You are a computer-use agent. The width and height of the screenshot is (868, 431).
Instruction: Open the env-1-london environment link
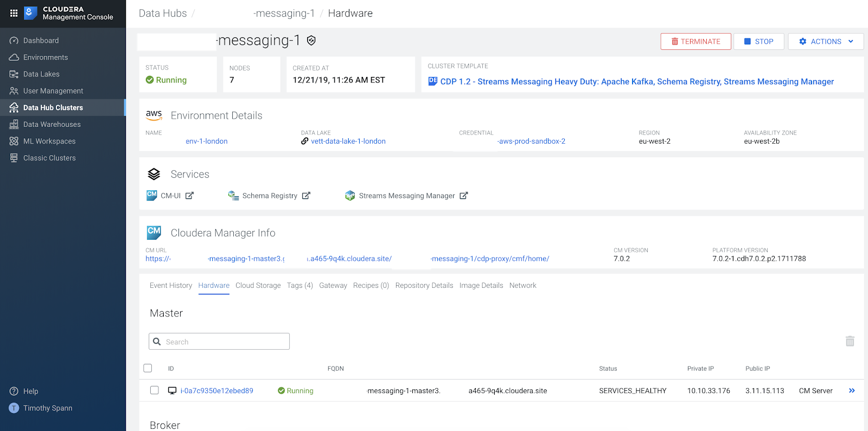[x=207, y=141]
